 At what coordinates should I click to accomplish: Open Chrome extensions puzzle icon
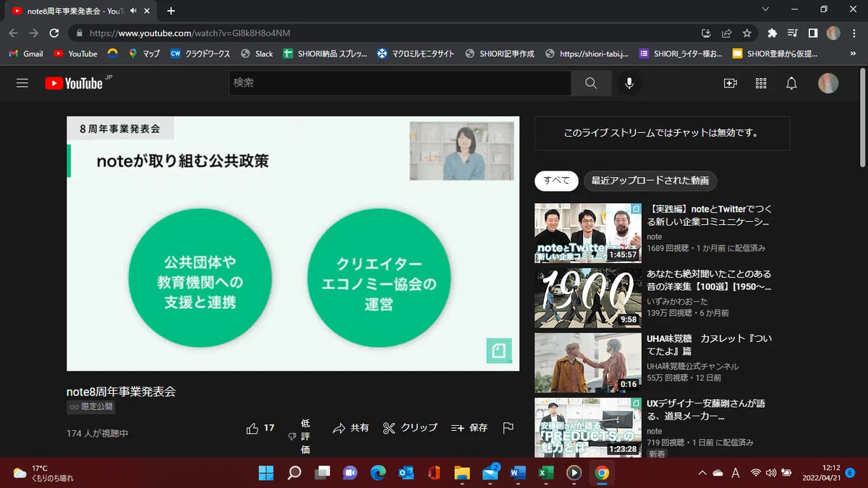click(773, 33)
